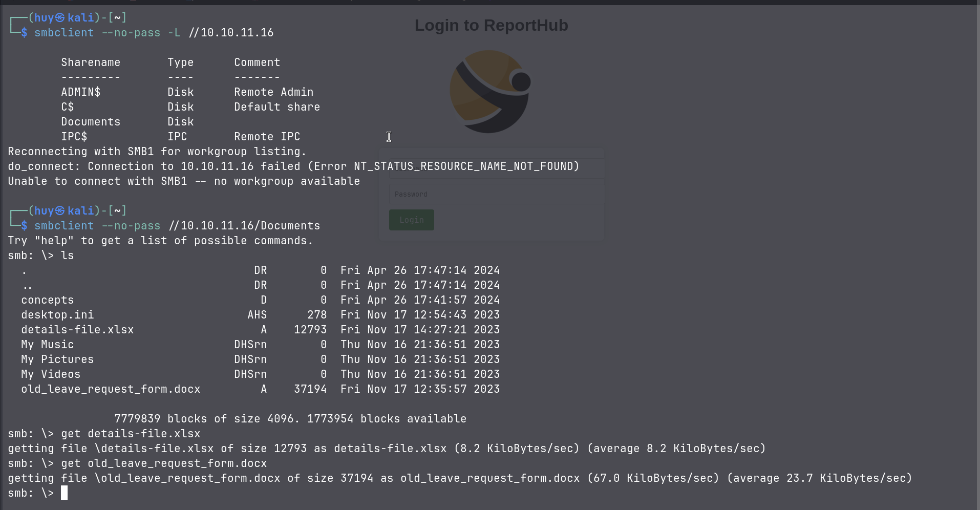The height and width of the screenshot is (510, 980).
Task: Click the desktop.ini file entry
Action: pos(57,315)
